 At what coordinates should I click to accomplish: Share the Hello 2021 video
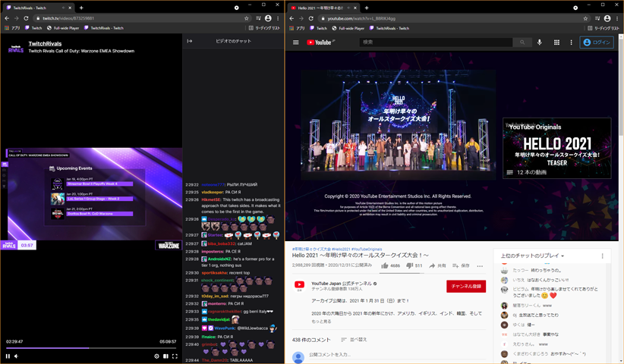coord(437,266)
